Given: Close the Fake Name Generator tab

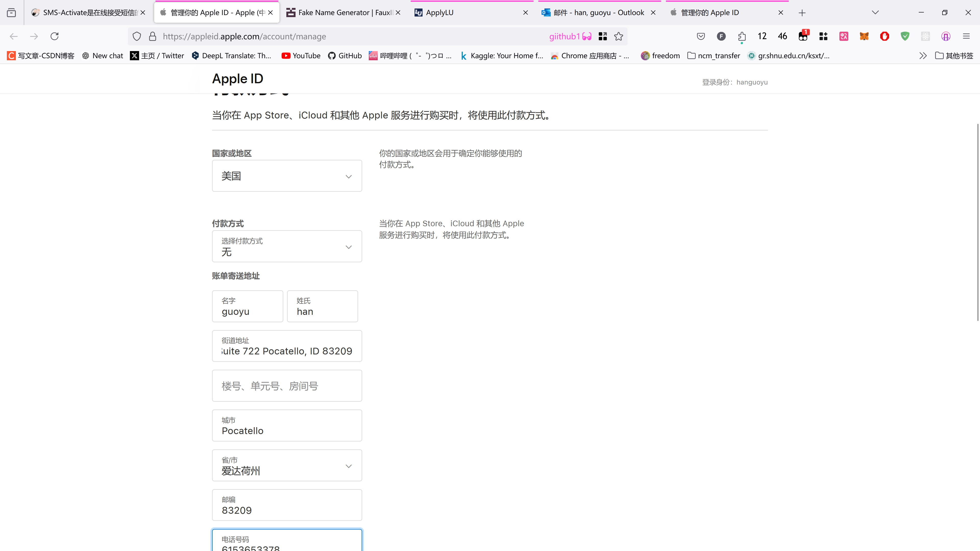Looking at the screenshot, I should 398,13.
